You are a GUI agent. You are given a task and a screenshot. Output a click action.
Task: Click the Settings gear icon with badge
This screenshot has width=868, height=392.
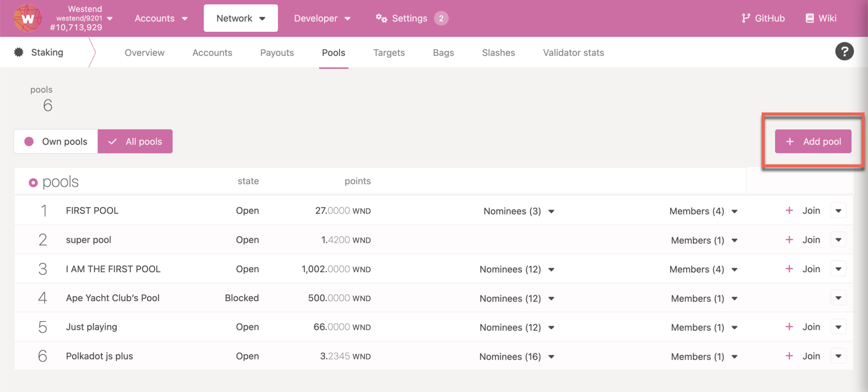coord(381,18)
